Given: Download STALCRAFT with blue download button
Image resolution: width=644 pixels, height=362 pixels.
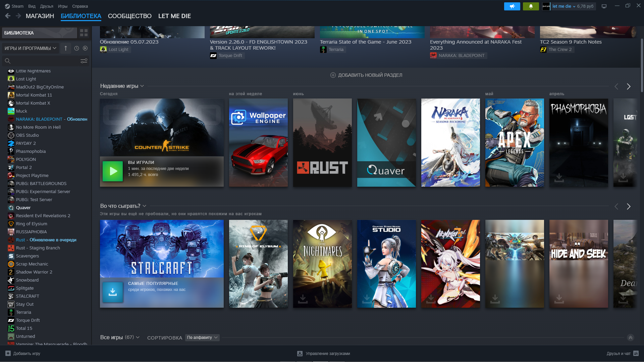Looking at the screenshot, I should pyautogui.click(x=112, y=292).
